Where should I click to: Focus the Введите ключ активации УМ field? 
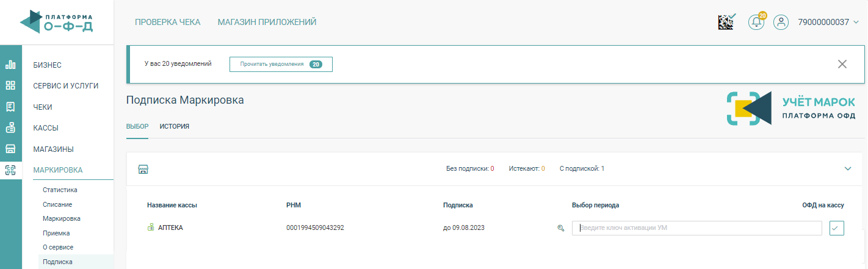697,228
